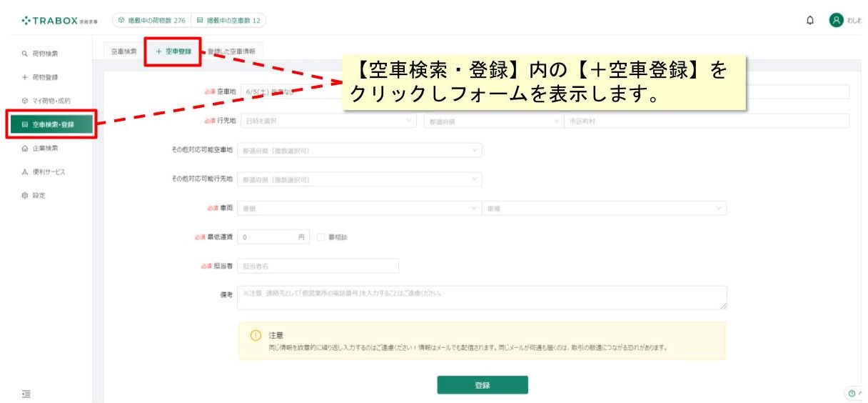Click the green 登録 button

click(483, 385)
